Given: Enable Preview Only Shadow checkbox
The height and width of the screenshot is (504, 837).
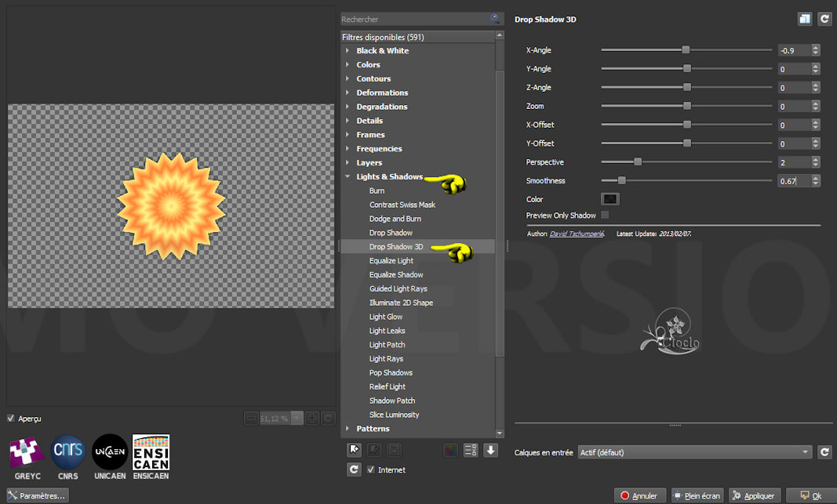Looking at the screenshot, I should pos(604,215).
